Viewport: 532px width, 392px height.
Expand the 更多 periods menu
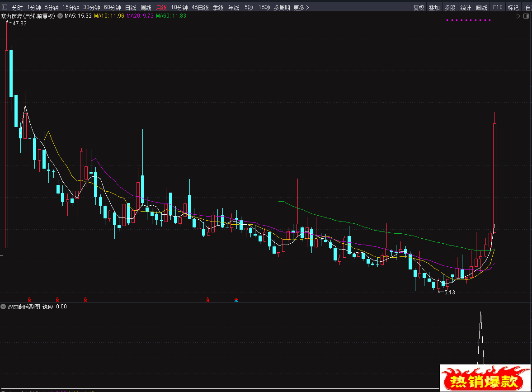coord(301,8)
